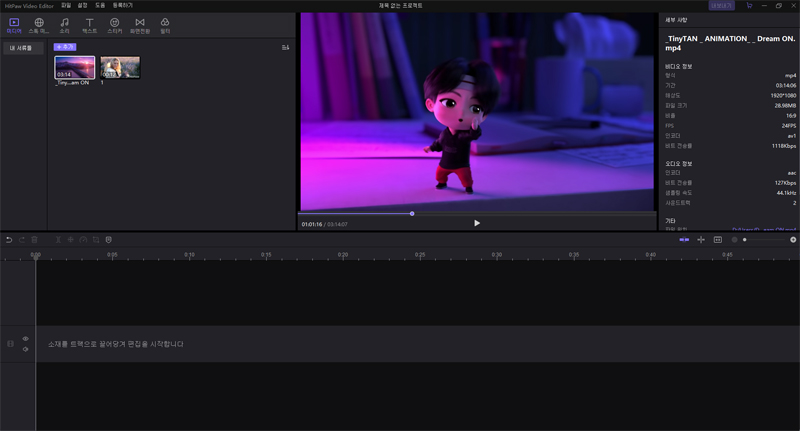The height and width of the screenshot is (431, 800).
Task: Open the 파일 (File) menu
Action: (x=66, y=5)
